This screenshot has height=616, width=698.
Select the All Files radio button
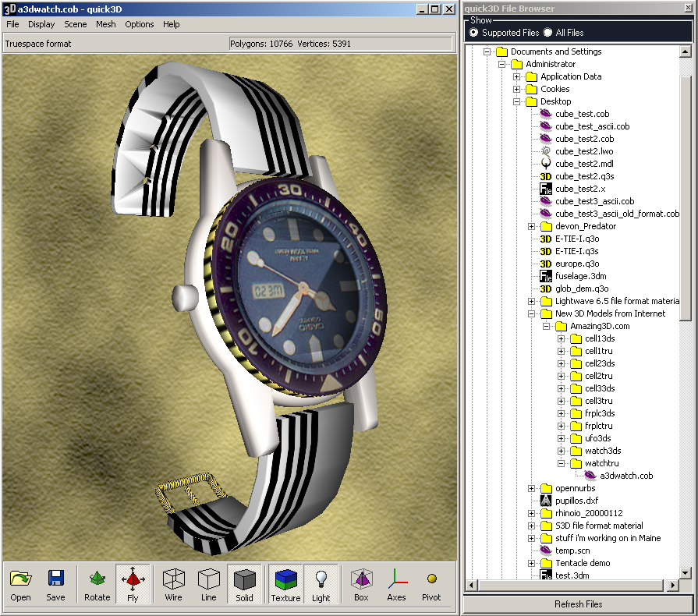(x=547, y=33)
